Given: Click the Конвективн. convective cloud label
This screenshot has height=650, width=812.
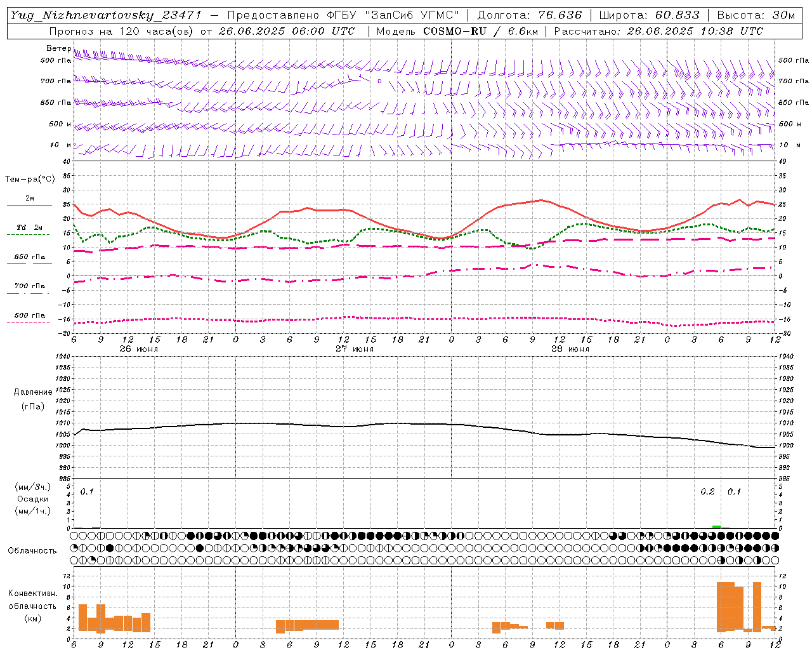Looking at the screenshot, I should point(32,594).
